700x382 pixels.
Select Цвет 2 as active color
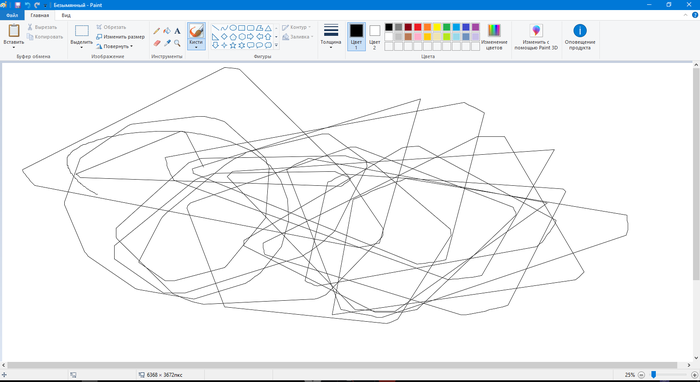[375, 37]
